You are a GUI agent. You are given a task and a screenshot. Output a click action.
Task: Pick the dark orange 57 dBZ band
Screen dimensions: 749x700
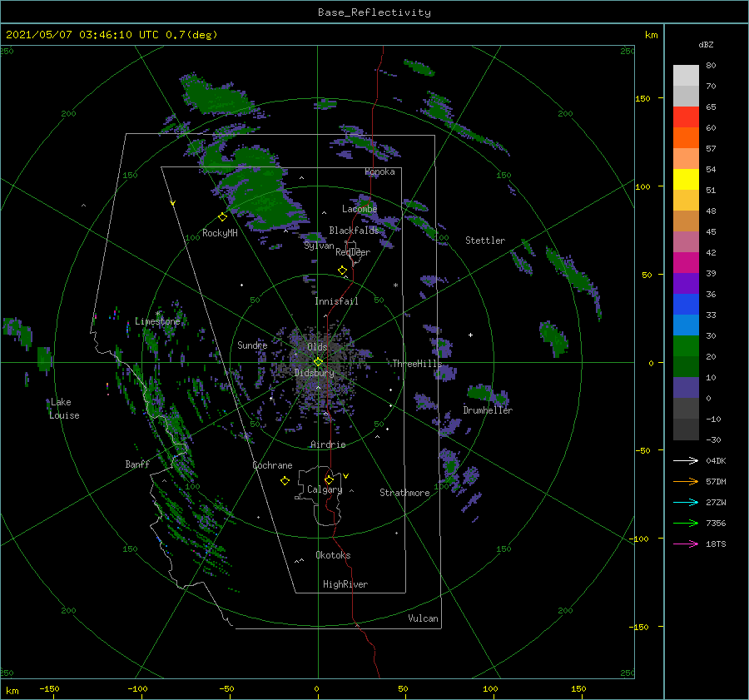[x=686, y=137]
